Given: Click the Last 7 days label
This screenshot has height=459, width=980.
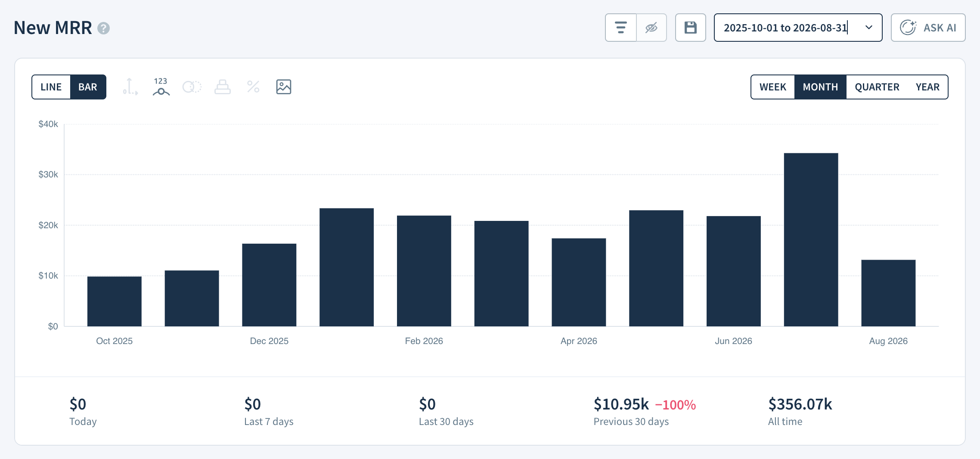Looking at the screenshot, I should (269, 422).
